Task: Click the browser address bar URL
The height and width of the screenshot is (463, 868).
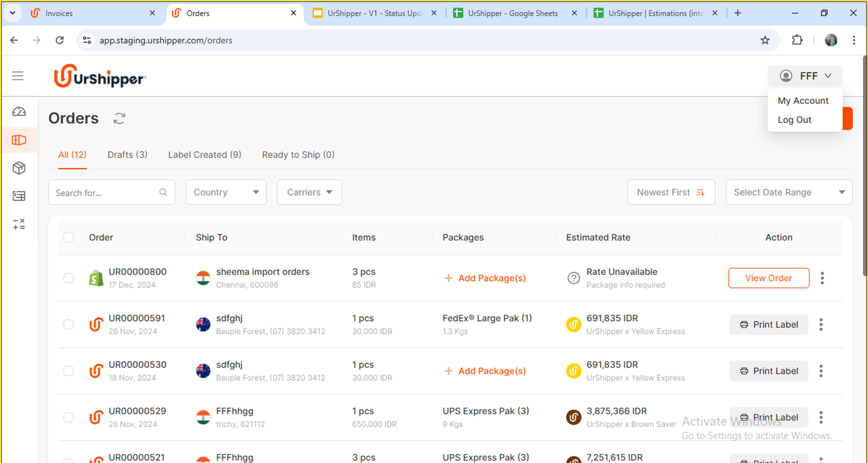Action: [166, 40]
